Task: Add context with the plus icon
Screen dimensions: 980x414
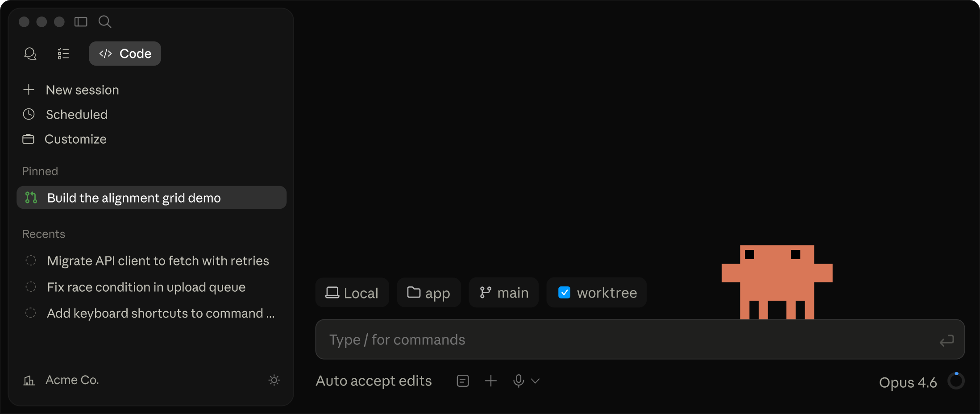Action: click(x=490, y=381)
